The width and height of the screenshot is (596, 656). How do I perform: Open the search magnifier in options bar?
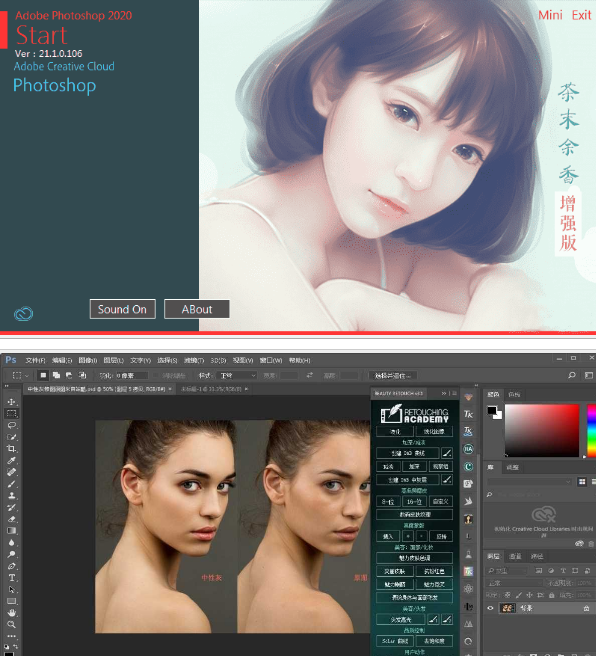click(x=572, y=375)
